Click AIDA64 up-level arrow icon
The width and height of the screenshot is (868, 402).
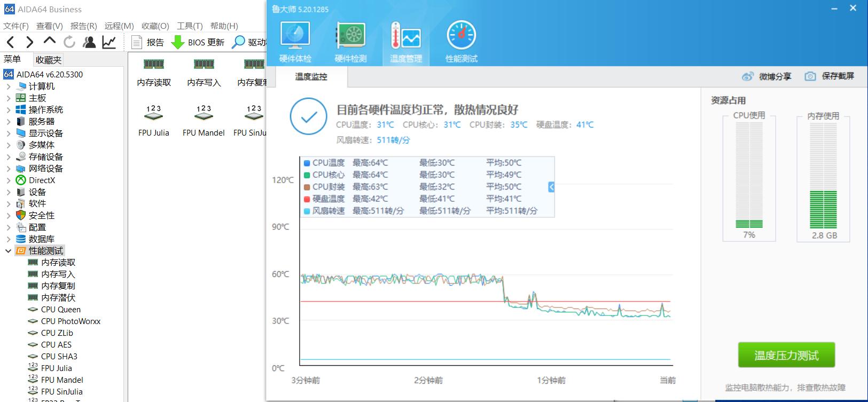click(x=50, y=41)
